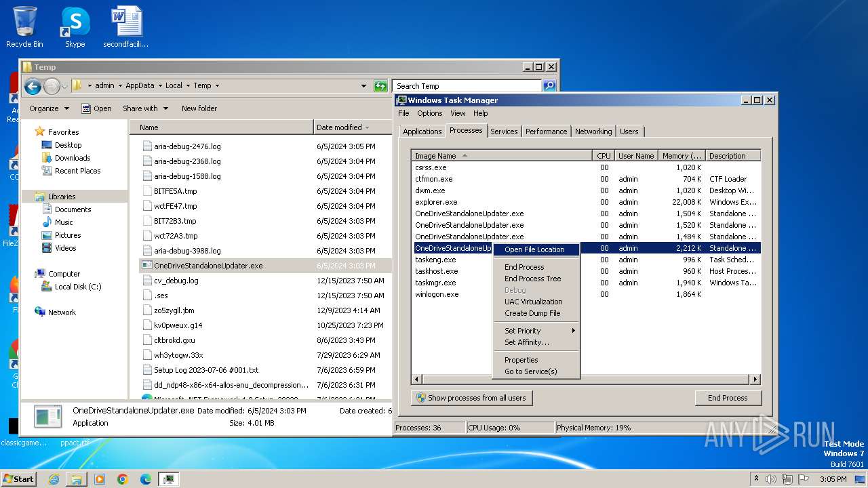Open the File Explorer taskbar icon
The image size is (868, 488).
tap(77, 479)
